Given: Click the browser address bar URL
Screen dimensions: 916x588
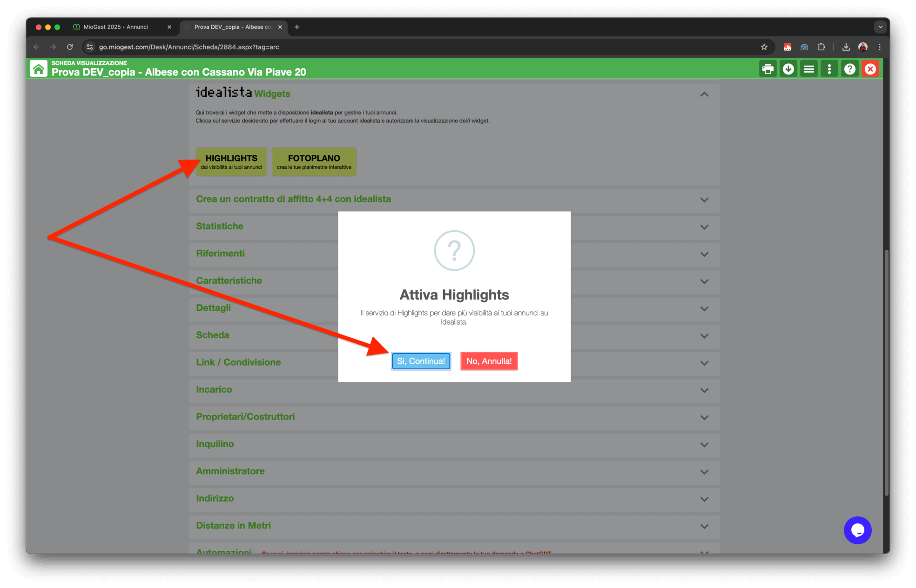Looking at the screenshot, I should click(189, 47).
